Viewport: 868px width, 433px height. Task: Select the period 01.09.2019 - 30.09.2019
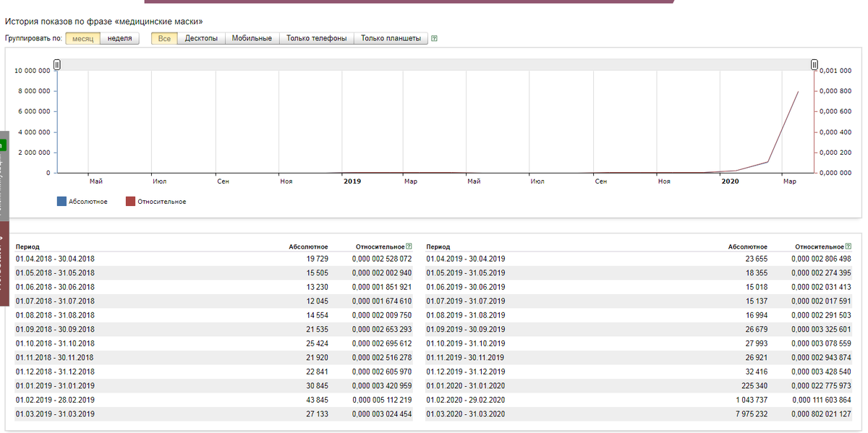(x=466, y=330)
